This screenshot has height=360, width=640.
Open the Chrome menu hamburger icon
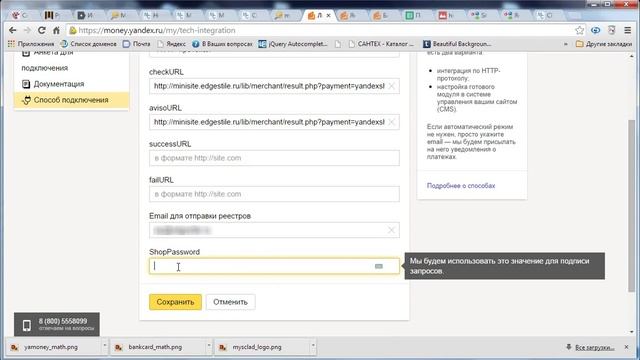point(628,30)
